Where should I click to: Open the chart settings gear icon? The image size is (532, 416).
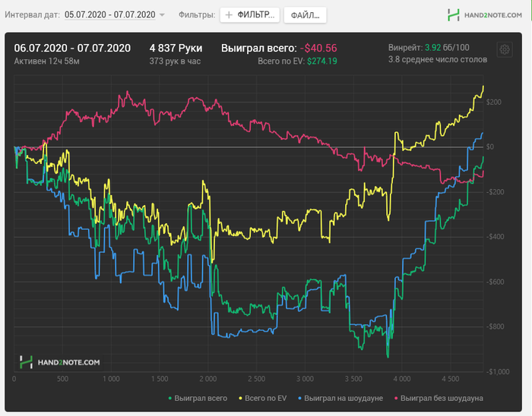click(505, 49)
